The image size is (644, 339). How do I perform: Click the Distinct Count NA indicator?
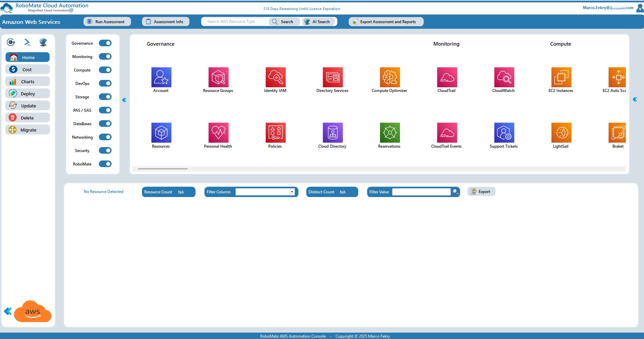[x=332, y=192]
